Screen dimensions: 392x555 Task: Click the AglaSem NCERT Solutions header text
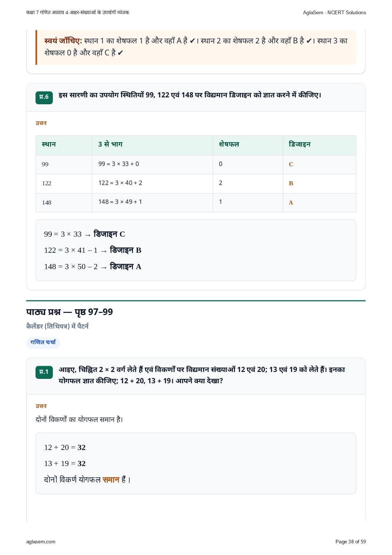(x=334, y=12)
